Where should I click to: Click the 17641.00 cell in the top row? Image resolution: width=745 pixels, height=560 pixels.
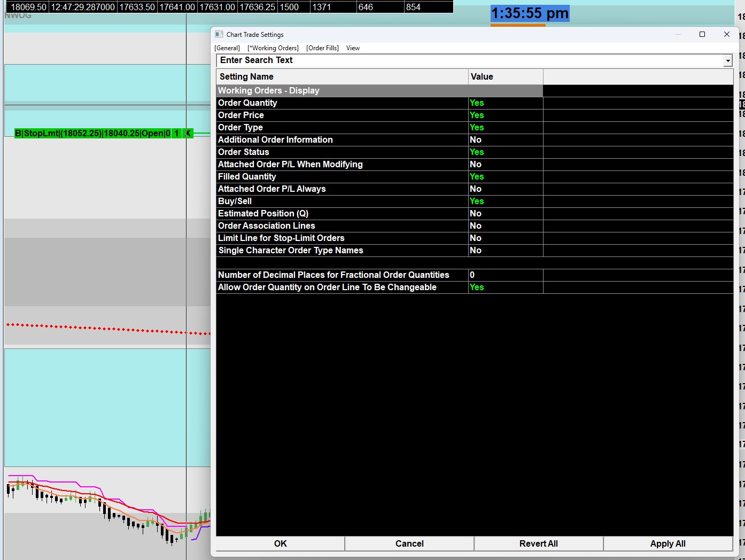coord(177,7)
